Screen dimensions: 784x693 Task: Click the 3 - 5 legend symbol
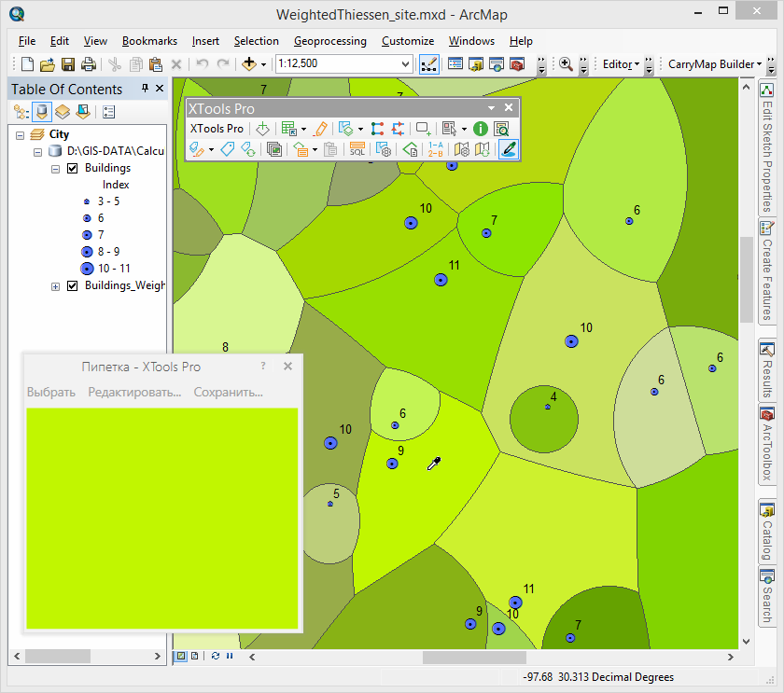87,201
